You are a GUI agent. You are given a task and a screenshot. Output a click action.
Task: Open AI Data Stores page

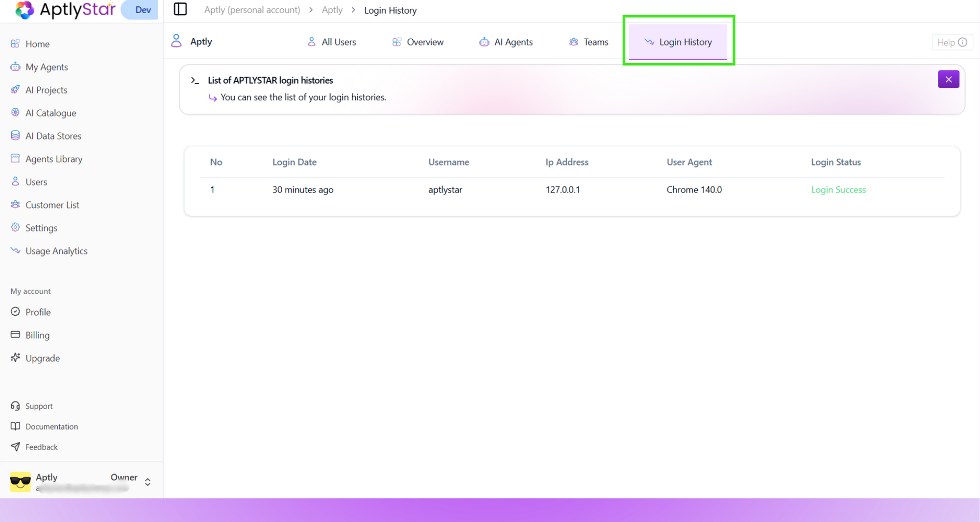(x=53, y=136)
